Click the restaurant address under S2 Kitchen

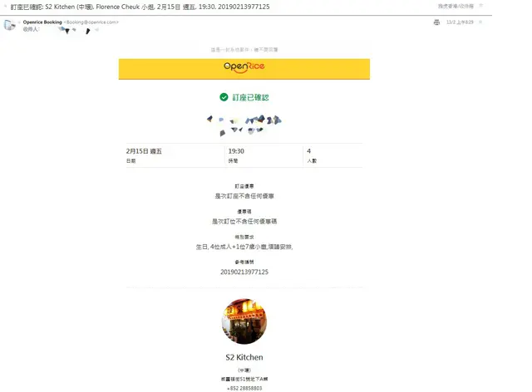[x=244, y=379]
